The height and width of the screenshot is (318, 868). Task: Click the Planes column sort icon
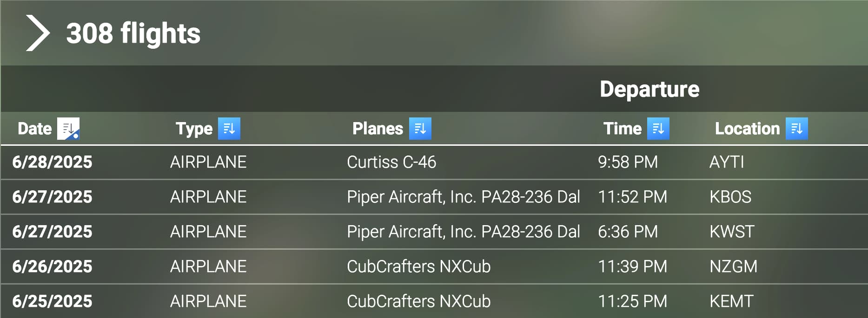pyautogui.click(x=420, y=129)
